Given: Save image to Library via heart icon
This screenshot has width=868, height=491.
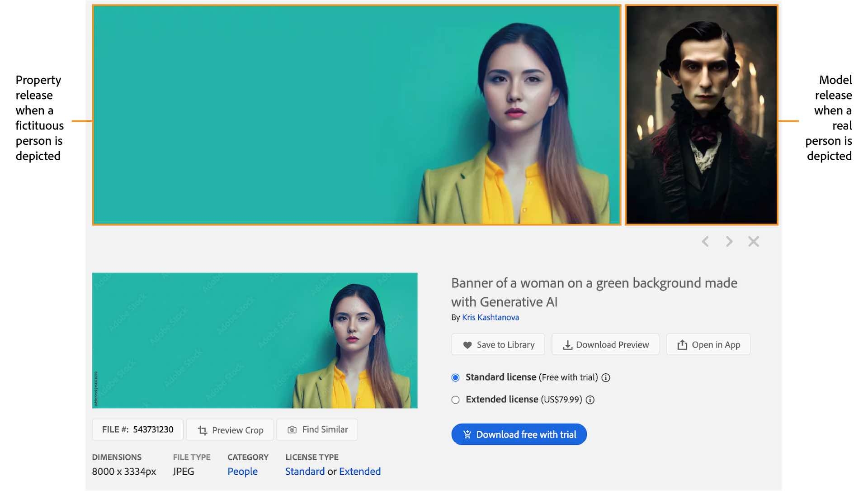Looking at the screenshot, I should click(x=467, y=344).
